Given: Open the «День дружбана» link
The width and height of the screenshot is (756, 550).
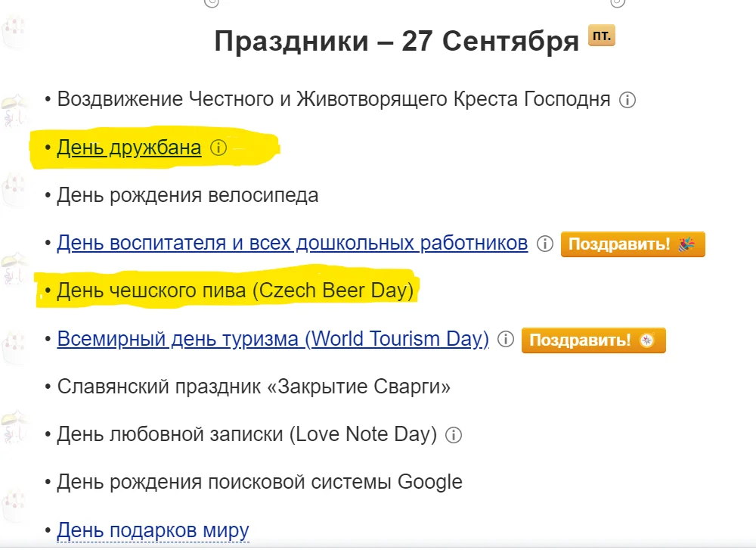Looking at the screenshot, I should coord(129,148).
